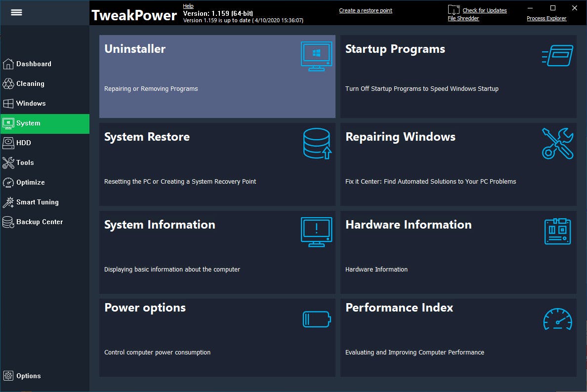Open the Optimize section
587x392 pixels.
45,183
